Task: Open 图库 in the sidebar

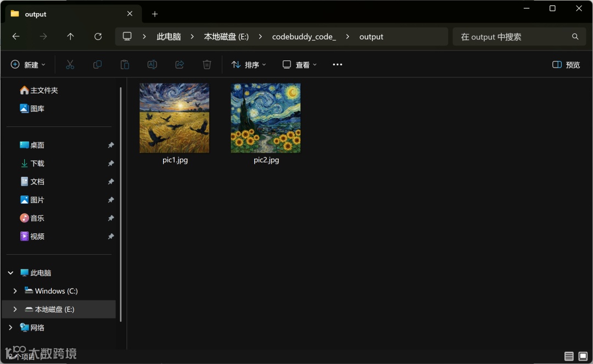Action: click(32, 109)
